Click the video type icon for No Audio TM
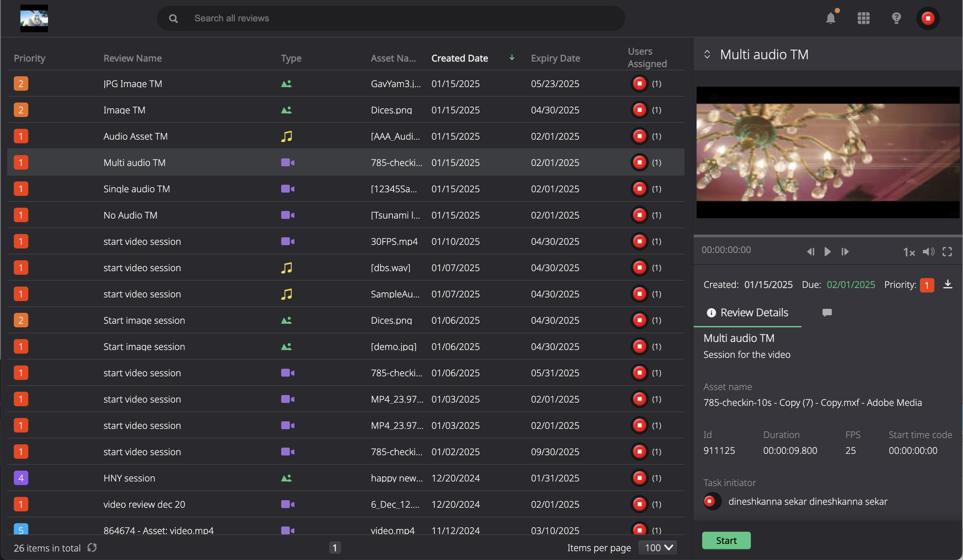Image resolution: width=963 pixels, height=560 pixels. point(288,215)
